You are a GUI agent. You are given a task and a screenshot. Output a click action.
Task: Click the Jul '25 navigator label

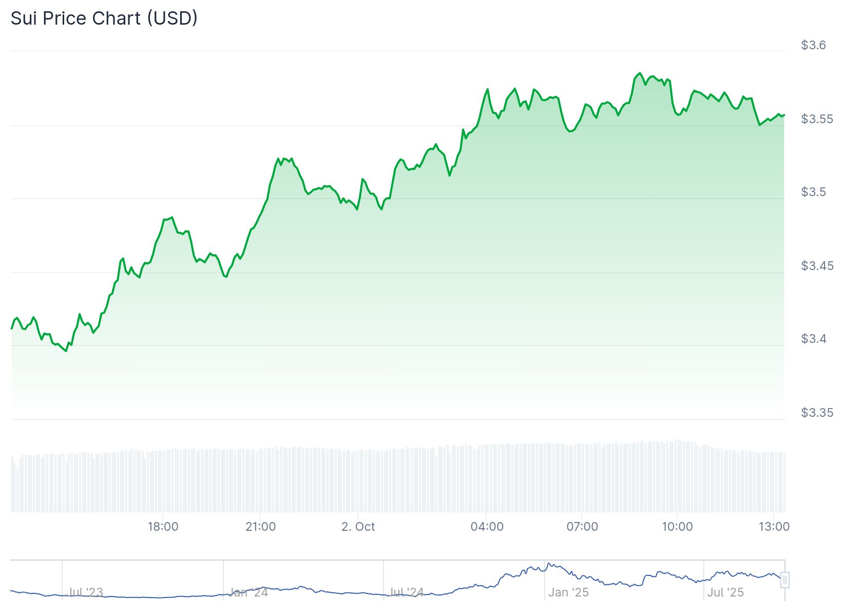pyautogui.click(x=725, y=592)
